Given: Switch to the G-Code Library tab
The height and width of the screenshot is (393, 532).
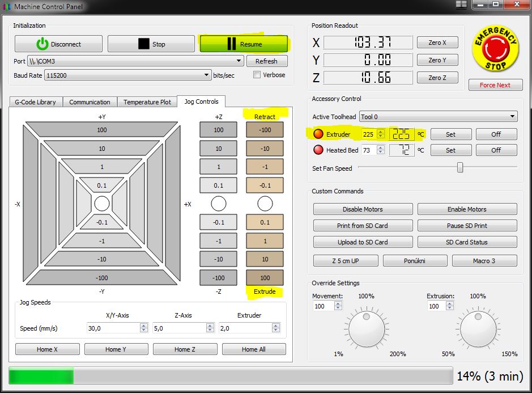Looking at the screenshot, I should point(35,102).
